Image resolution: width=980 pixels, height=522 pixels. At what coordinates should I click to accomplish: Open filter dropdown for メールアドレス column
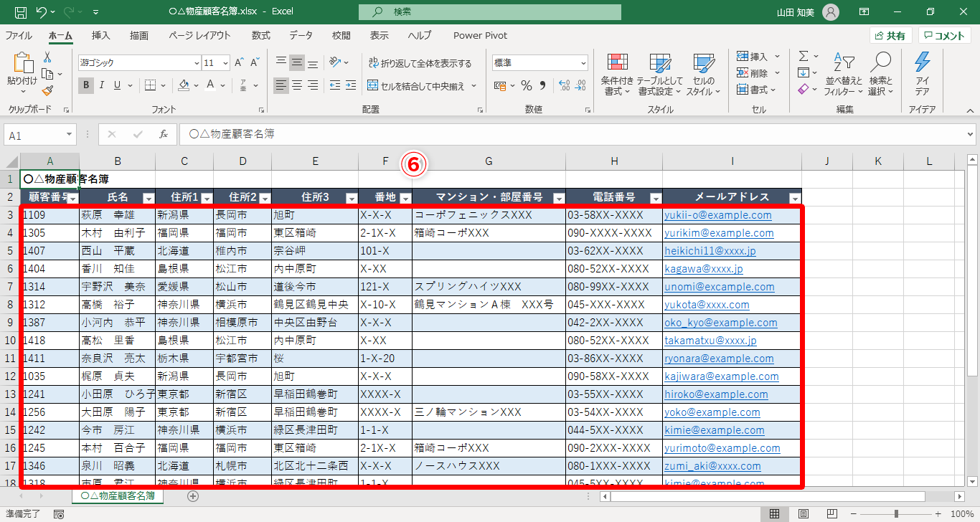(x=794, y=198)
